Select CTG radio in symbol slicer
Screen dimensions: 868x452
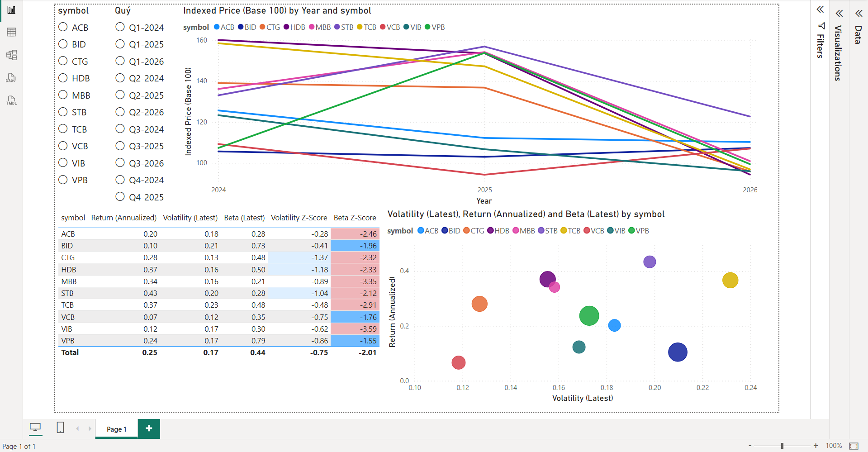63,61
